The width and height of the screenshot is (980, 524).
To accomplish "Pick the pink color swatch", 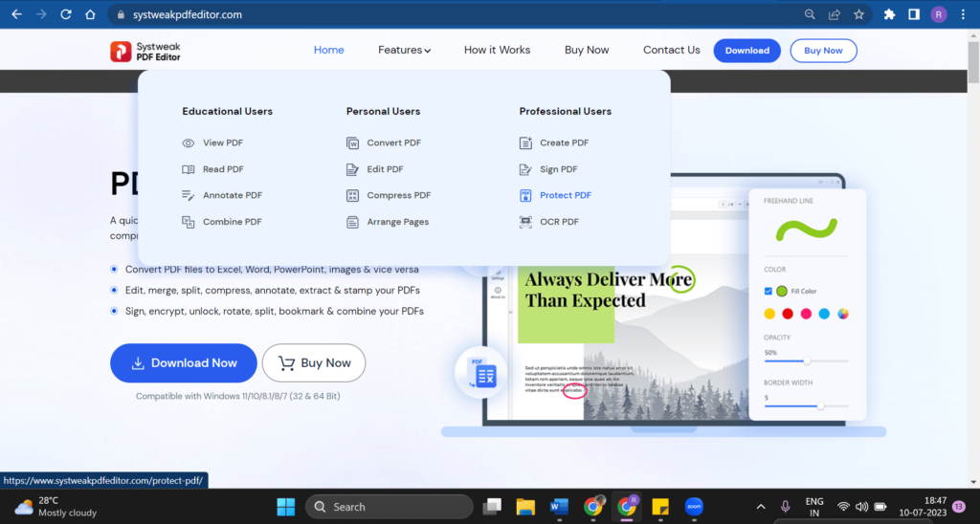I will click(x=806, y=314).
